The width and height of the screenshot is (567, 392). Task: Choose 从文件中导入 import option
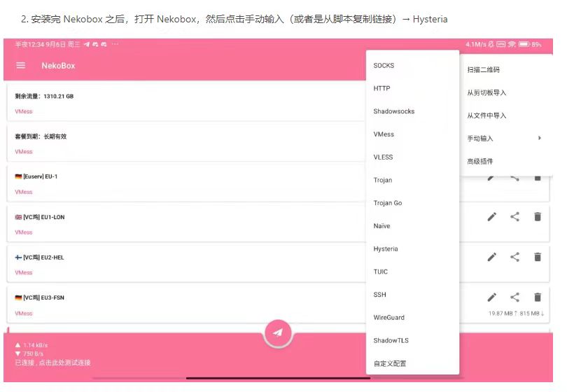click(x=506, y=115)
